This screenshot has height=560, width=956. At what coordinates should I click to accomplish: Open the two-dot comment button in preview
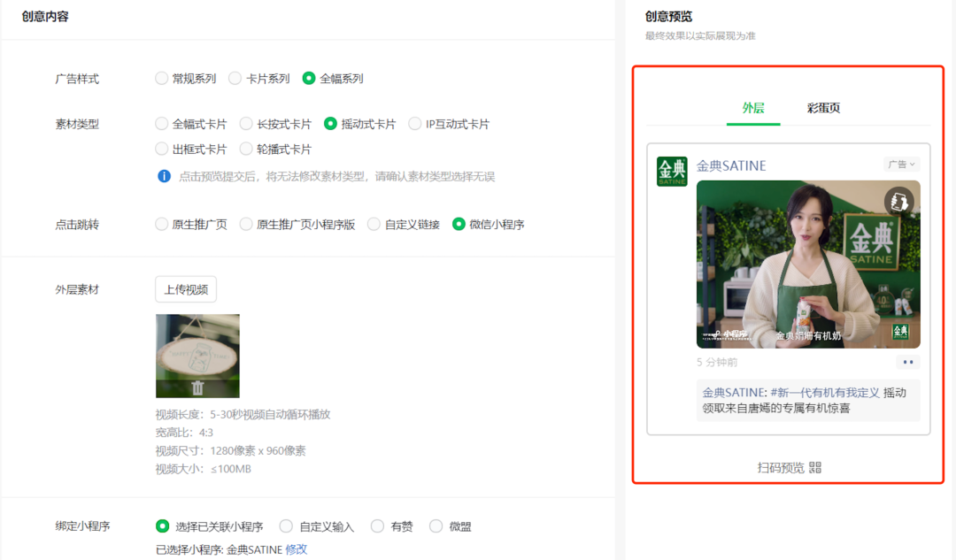(908, 362)
